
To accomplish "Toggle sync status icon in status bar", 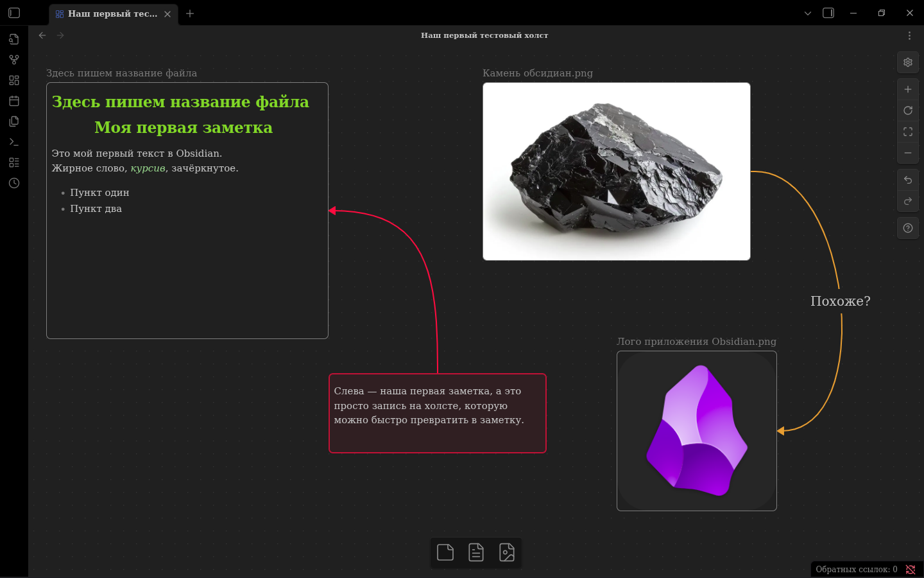I will pos(911,570).
